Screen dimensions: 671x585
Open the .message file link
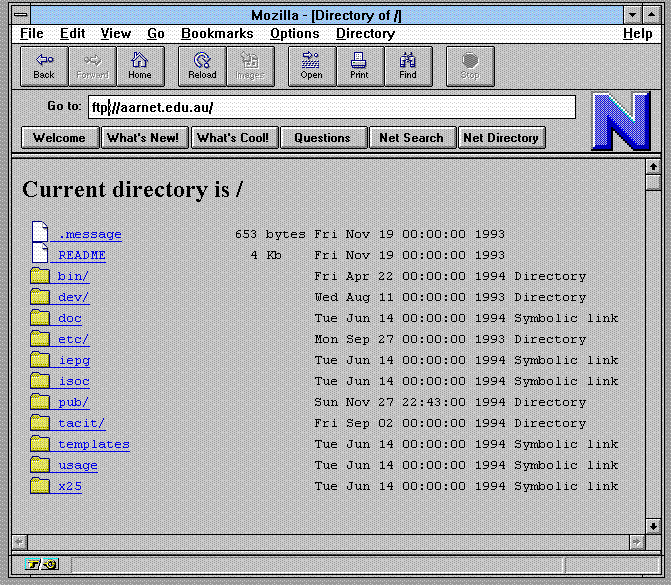(90, 234)
